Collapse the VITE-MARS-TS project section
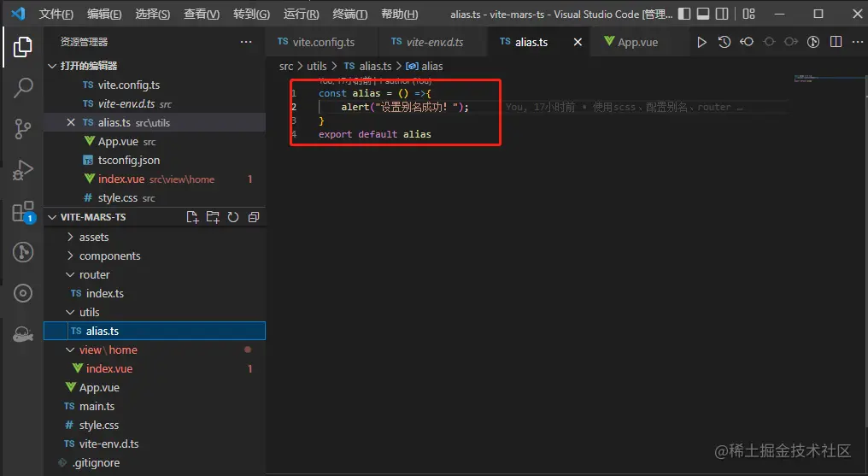The height and width of the screenshot is (476, 868). (x=53, y=217)
